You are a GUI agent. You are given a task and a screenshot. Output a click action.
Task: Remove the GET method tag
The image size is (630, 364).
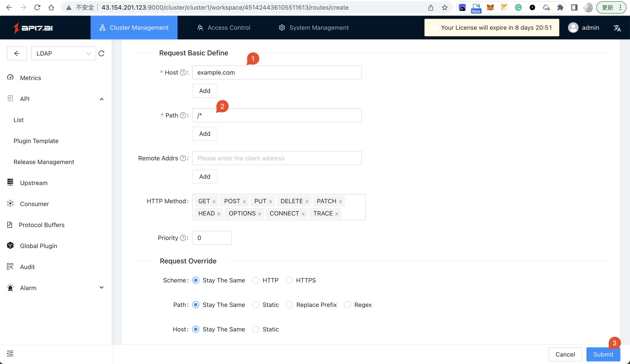pyautogui.click(x=214, y=201)
